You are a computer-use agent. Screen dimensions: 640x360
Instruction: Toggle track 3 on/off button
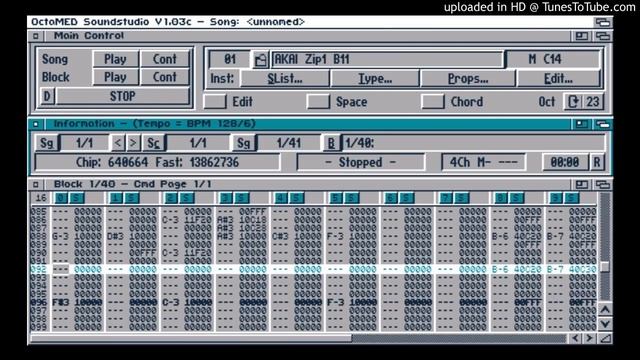point(226,198)
